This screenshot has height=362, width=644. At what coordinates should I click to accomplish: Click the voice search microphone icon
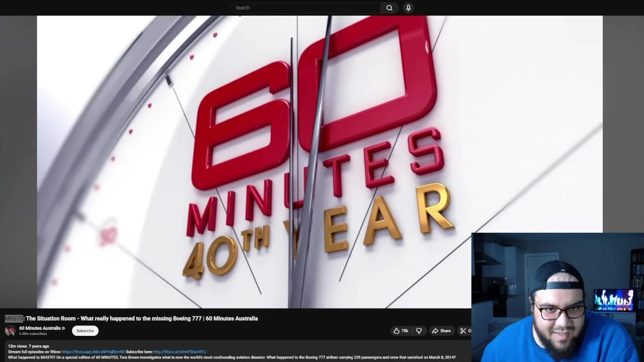click(x=409, y=8)
